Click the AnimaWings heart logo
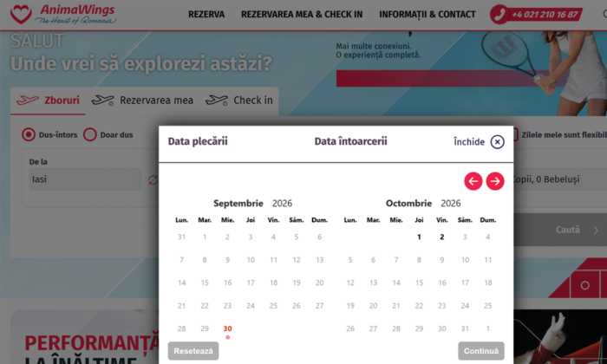This screenshot has width=607, height=364. 21,15
